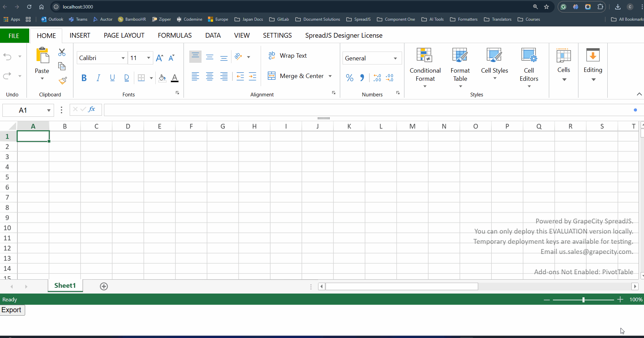Switch to the INSERT tab

(x=80, y=35)
